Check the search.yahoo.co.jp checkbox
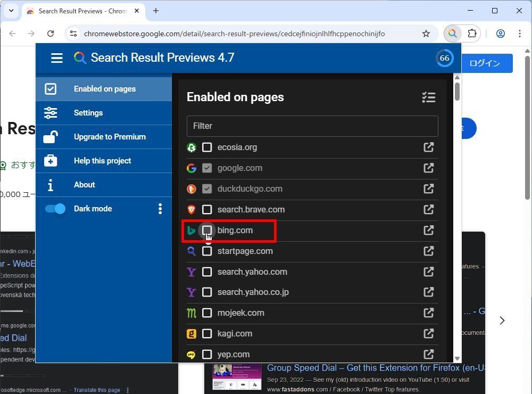The image size is (532, 394). point(207,292)
